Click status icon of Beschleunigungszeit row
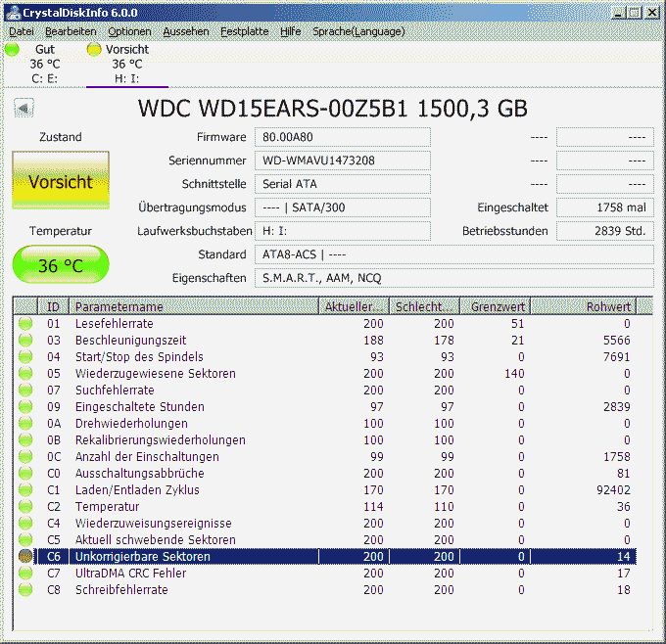Image resolution: width=666 pixels, height=644 pixels. [x=25, y=340]
